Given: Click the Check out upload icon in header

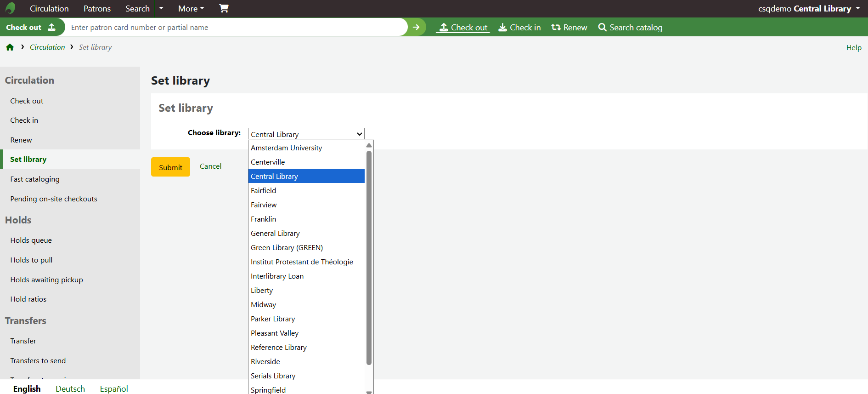Looking at the screenshot, I should 443,28.
